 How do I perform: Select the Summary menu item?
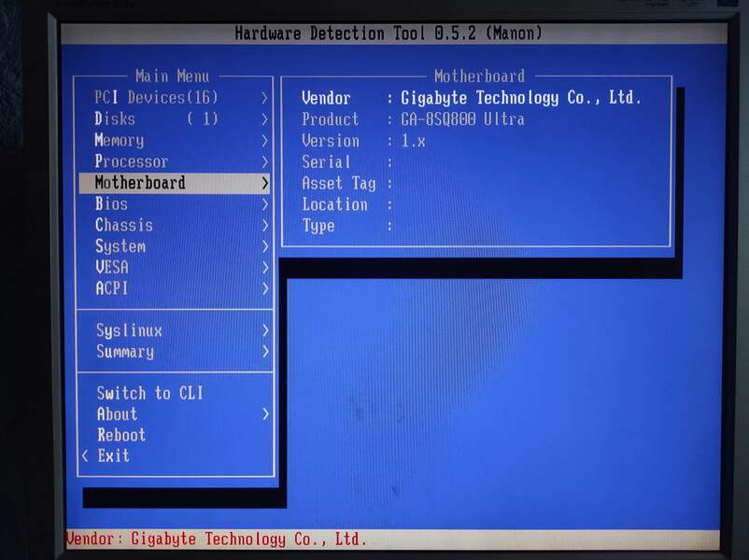coord(175,352)
